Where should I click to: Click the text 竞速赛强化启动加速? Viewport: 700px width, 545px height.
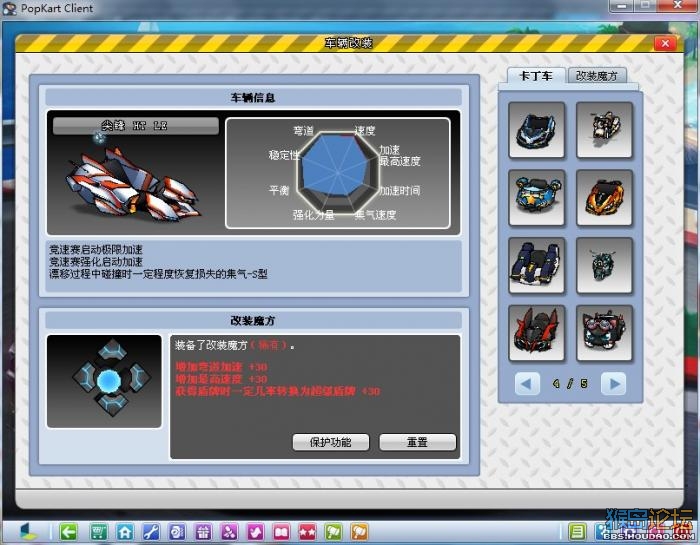[x=96, y=262]
